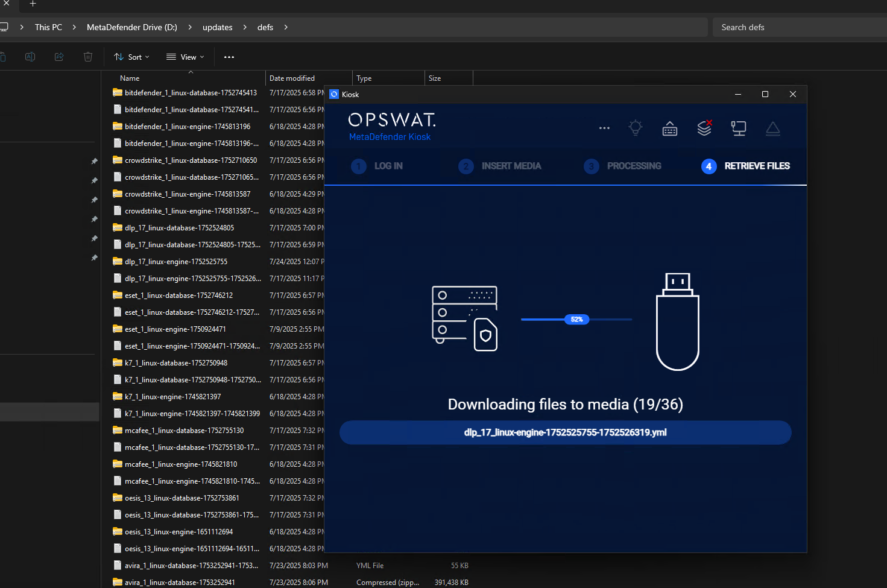The image size is (887, 588).
Task: Click the zip icon of eset_1_linux-database-1752746212
Action: click(118, 296)
